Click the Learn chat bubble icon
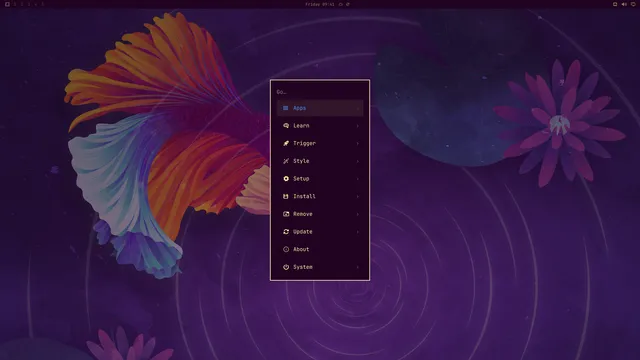Viewport: 640px width, 360px height. click(286, 126)
